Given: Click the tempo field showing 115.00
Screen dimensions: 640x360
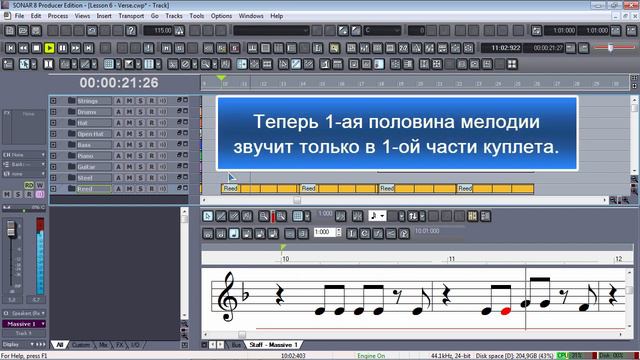Looking at the screenshot, I should (x=158, y=31).
